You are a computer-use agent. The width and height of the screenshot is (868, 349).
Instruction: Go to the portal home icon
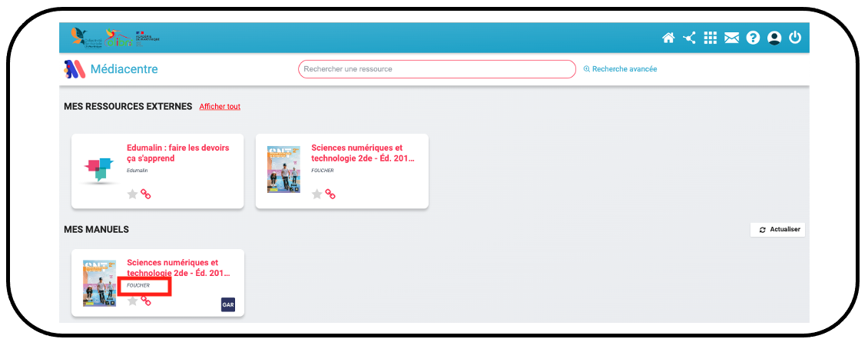click(x=668, y=38)
